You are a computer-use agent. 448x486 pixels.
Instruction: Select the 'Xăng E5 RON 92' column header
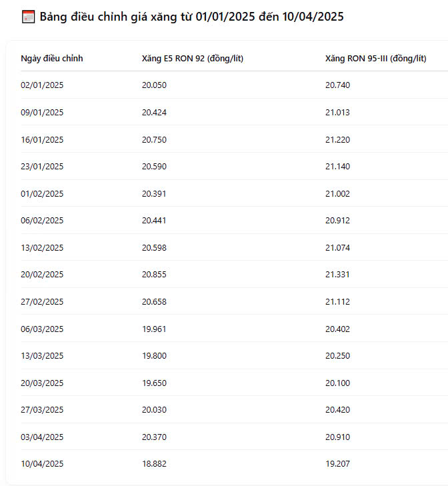click(x=193, y=58)
